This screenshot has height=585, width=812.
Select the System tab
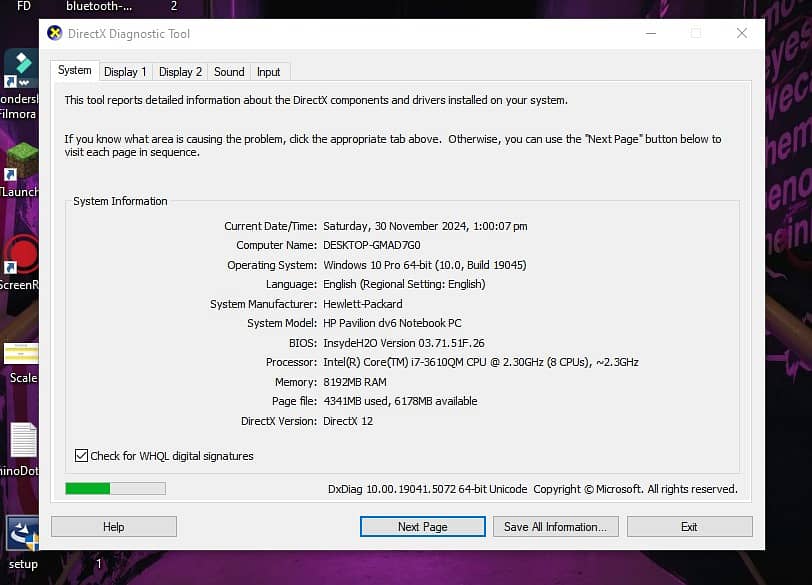[x=74, y=71]
